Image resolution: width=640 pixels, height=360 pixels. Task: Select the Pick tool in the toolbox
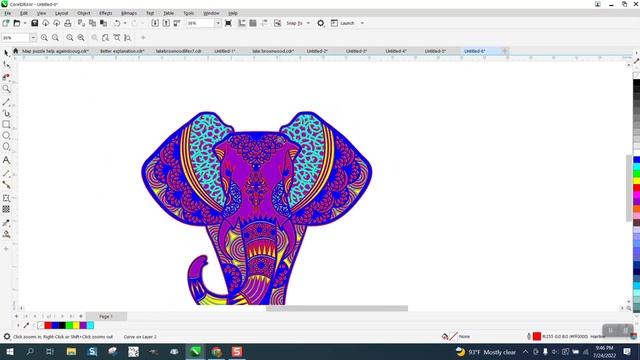(6, 53)
